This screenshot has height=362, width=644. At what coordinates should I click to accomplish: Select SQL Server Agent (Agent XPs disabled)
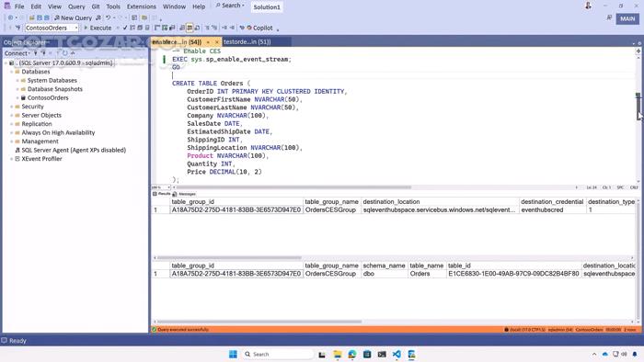coord(74,150)
